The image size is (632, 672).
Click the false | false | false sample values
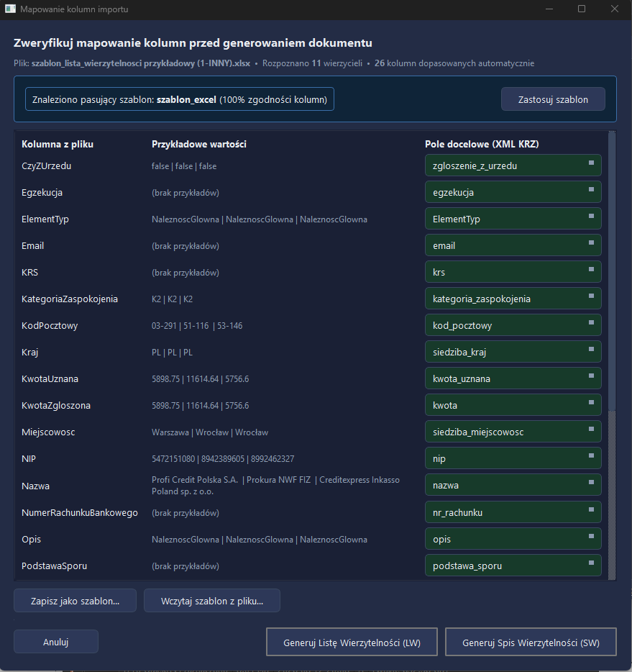tap(183, 166)
